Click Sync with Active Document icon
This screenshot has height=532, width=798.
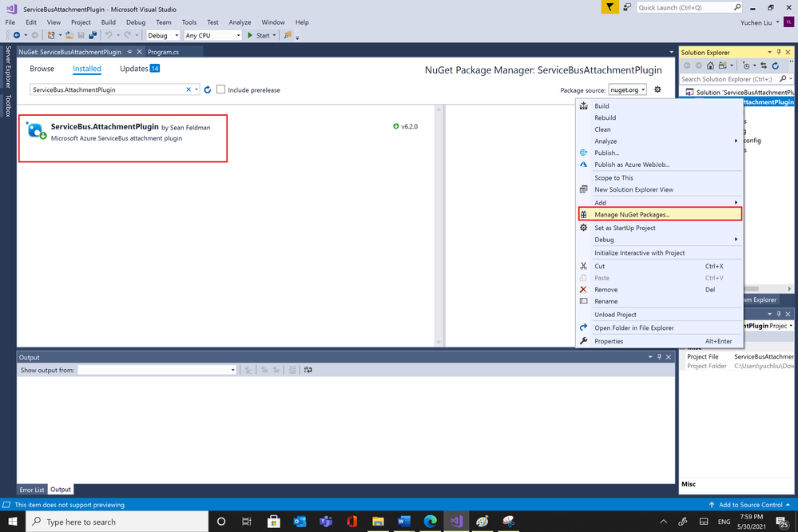pyautogui.click(x=764, y=66)
